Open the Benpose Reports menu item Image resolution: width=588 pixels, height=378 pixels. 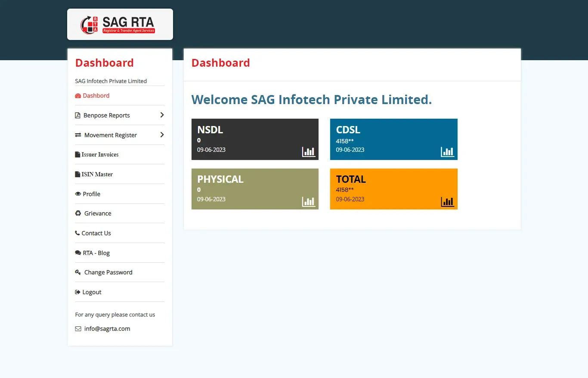click(x=106, y=116)
